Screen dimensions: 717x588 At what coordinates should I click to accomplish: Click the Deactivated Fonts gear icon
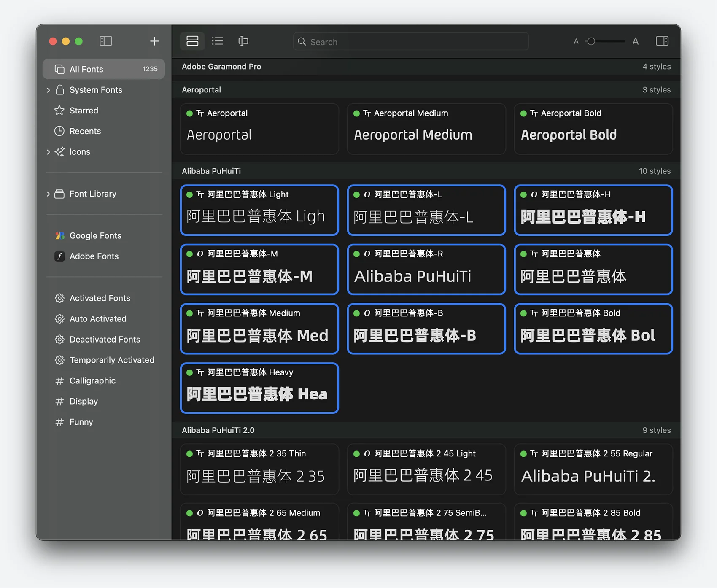59,340
